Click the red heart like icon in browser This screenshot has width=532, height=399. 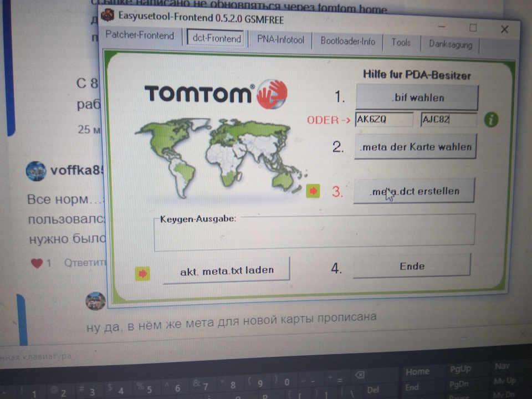tap(37, 263)
